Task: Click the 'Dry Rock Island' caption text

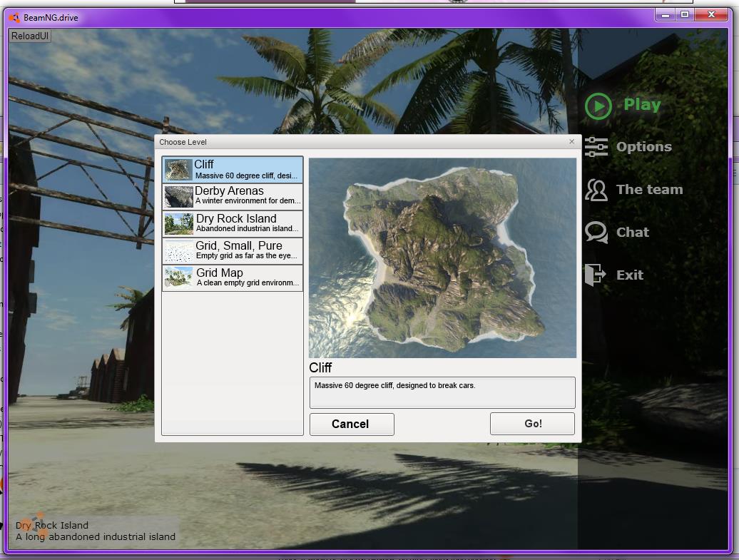Action: [52, 525]
